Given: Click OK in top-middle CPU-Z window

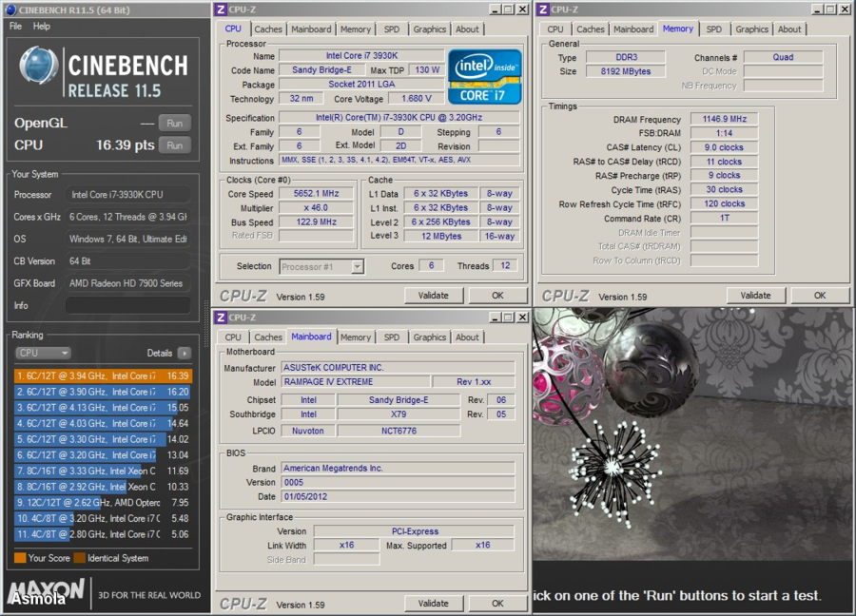Looking at the screenshot, I should tap(497, 296).
